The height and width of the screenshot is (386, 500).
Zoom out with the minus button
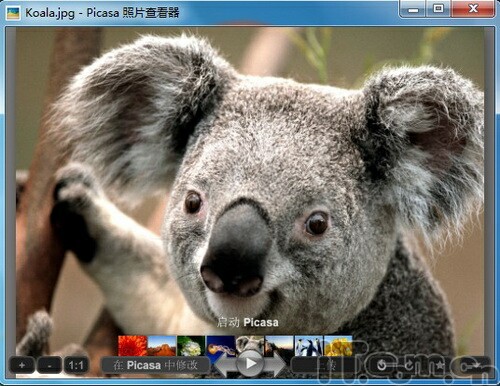click(49, 365)
